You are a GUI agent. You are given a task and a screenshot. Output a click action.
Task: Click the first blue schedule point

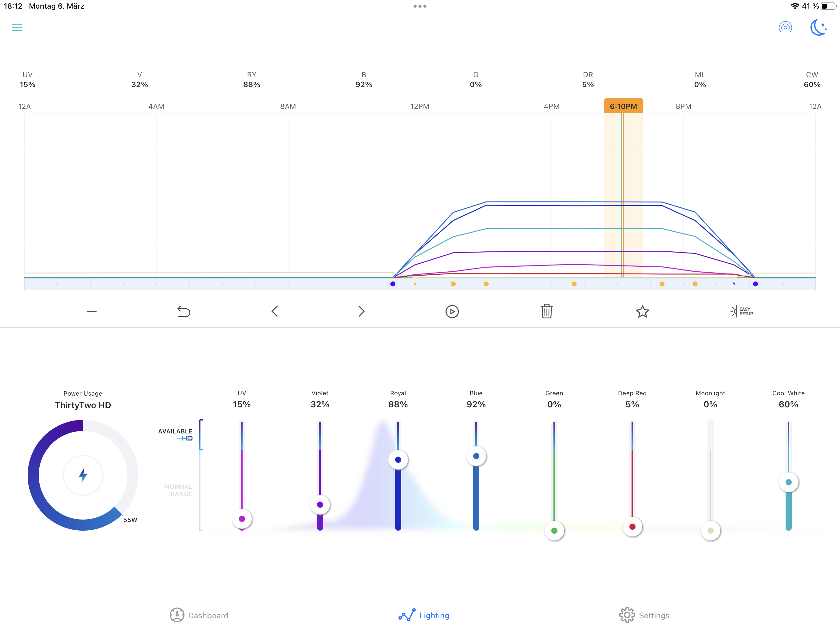coord(393,284)
